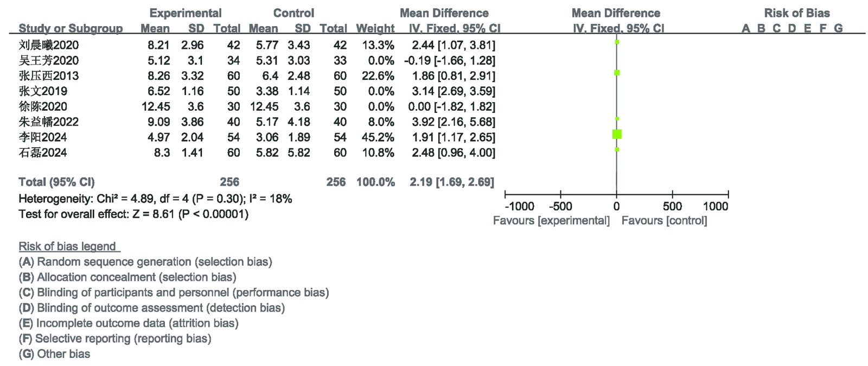The image size is (868, 366).
Task: Select study name 吴王芳2020
Action: pyautogui.click(x=49, y=60)
